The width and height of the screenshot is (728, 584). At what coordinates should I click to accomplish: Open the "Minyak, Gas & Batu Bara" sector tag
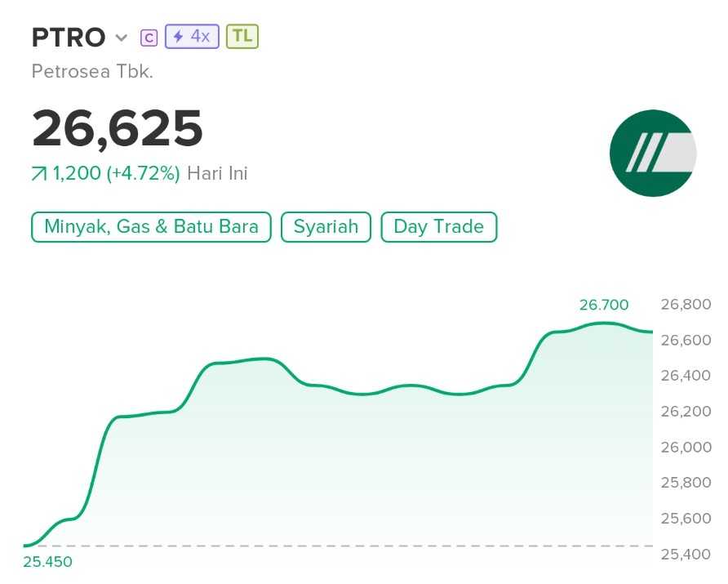tap(150, 226)
